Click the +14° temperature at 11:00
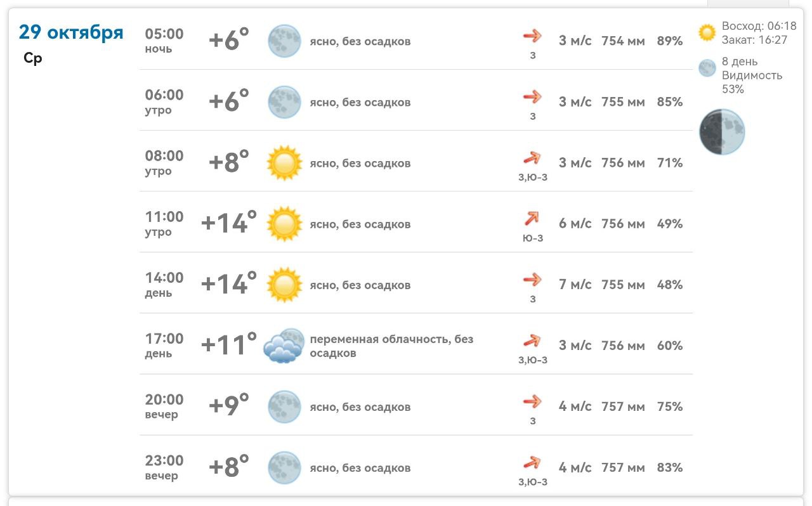Image resolution: width=812 pixels, height=506 pixels. 229,224
